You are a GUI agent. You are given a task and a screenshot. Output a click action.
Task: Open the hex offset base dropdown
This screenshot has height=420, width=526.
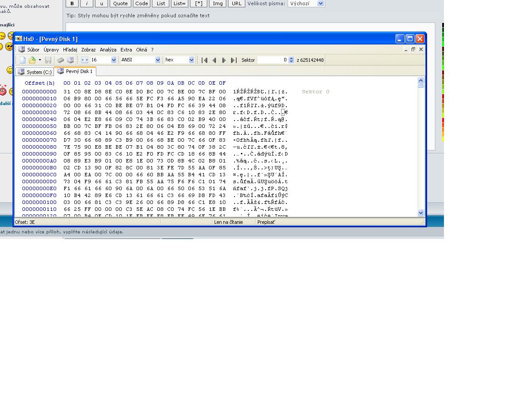191,60
